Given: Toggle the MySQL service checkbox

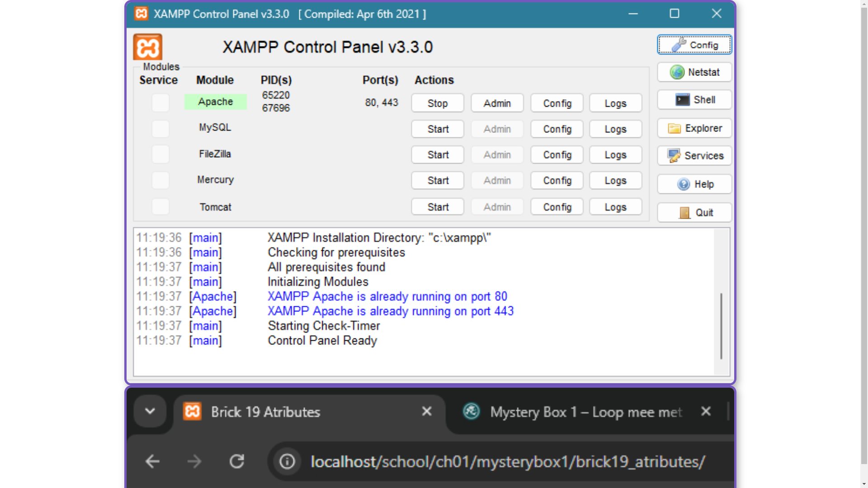Looking at the screenshot, I should 160,129.
